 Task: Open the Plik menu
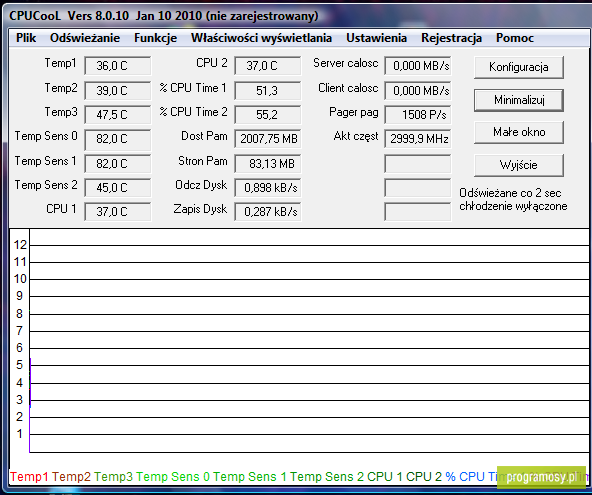point(26,38)
